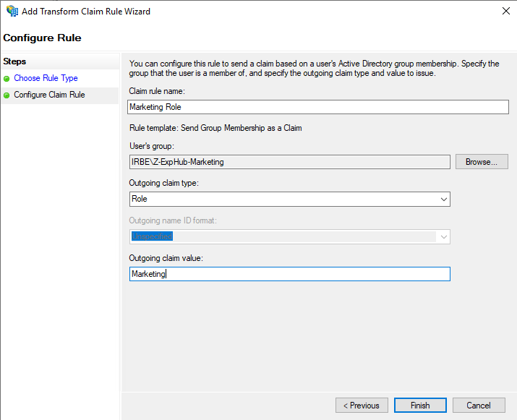
Task: Cancel the wizard
Action: [479, 405]
